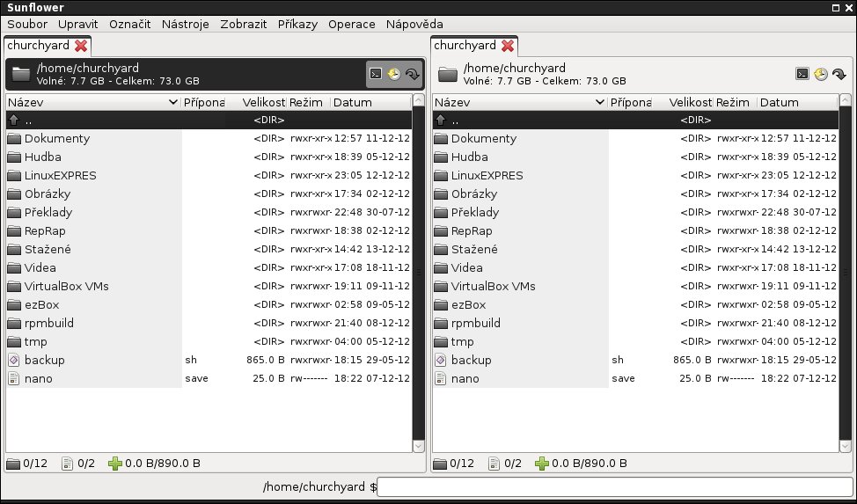Open the Příkazy menu
857x504 pixels.
pos(298,24)
